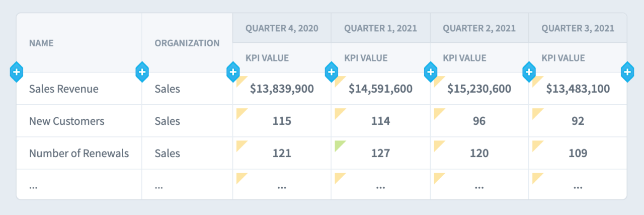Click plus icon between Quarter 1, 2021 and Quarter 2, 2021
This screenshot has height=215, width=644.
[430, 73]
